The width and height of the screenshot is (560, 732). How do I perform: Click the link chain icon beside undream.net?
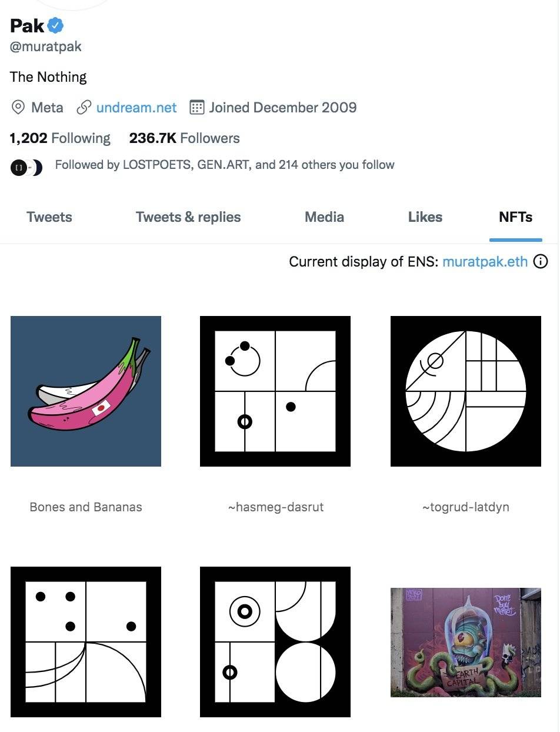pos(85,108)
